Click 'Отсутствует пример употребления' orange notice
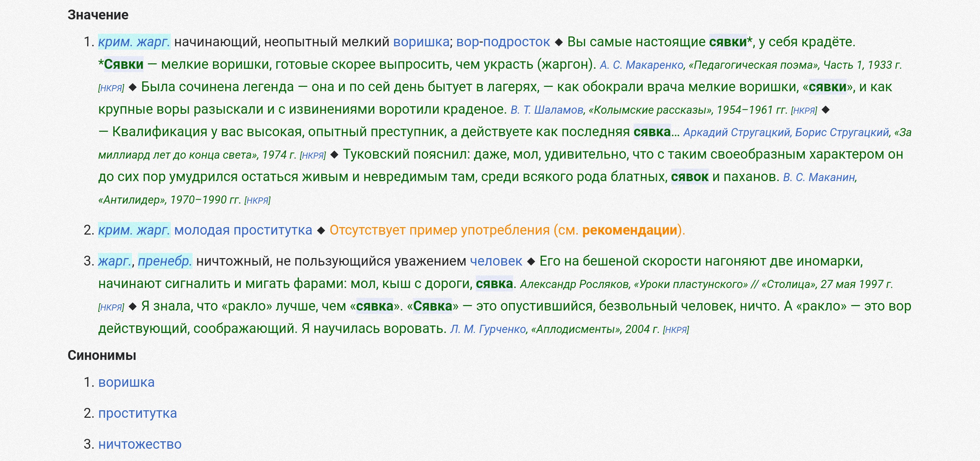The height and width of the screenshot is (461, 980). click(439, 230)
